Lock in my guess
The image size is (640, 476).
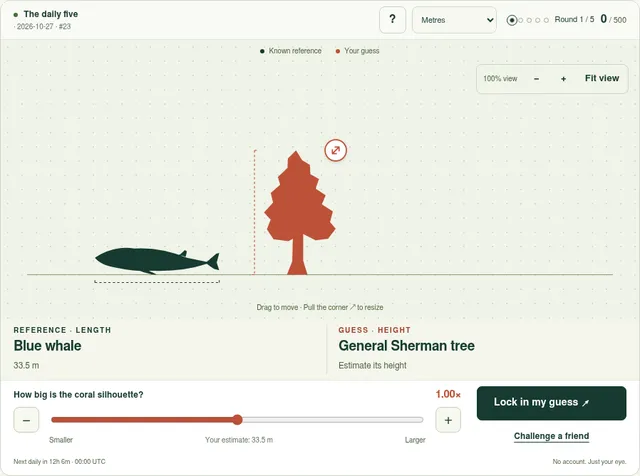[551, 403]
